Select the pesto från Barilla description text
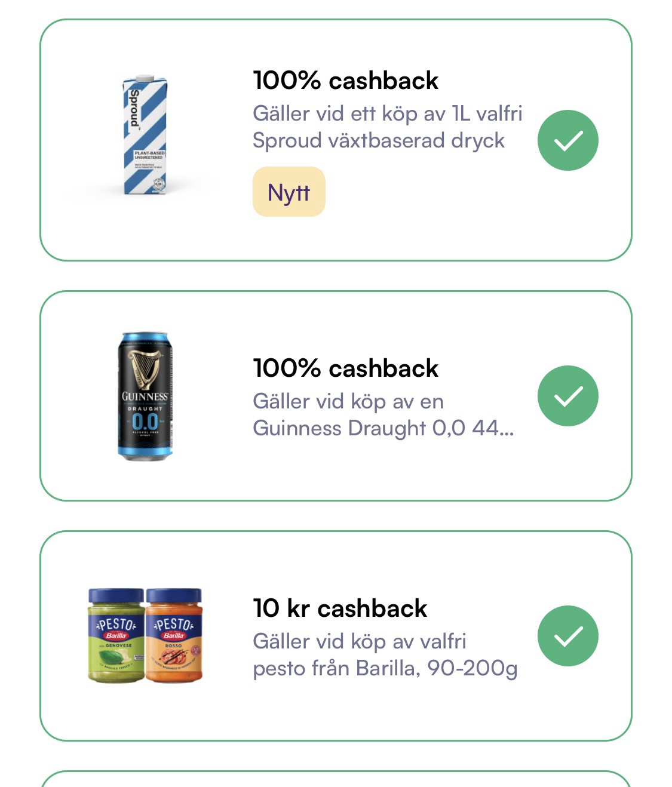Screen dimensions: 672x787 click(x=385, y=654)
